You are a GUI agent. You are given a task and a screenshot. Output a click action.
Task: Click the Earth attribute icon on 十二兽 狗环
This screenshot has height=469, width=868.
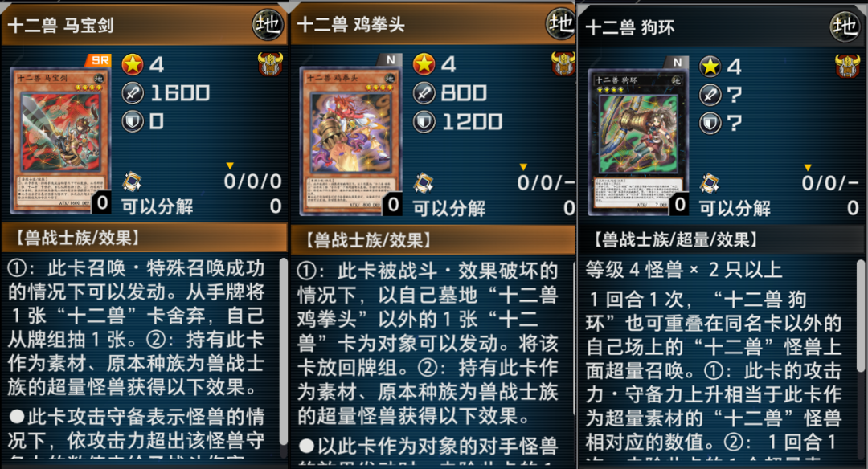(x=845, y=26)
